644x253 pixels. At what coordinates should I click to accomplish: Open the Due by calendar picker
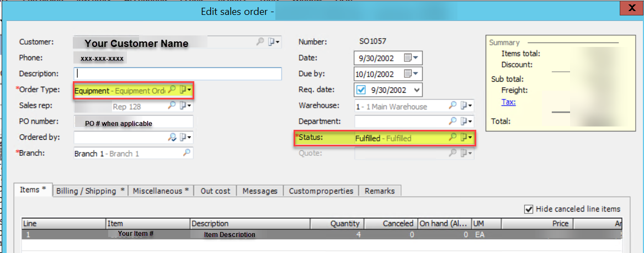[x=411, y=74]
